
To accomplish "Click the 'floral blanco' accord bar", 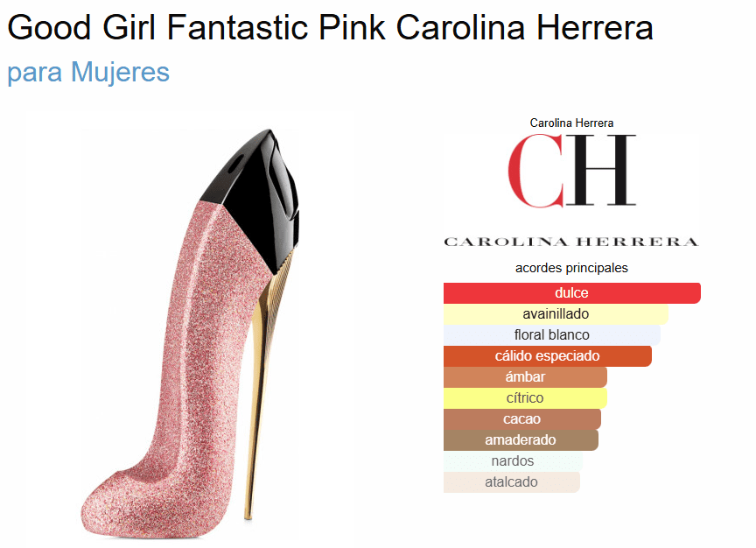I will (552, 334).
